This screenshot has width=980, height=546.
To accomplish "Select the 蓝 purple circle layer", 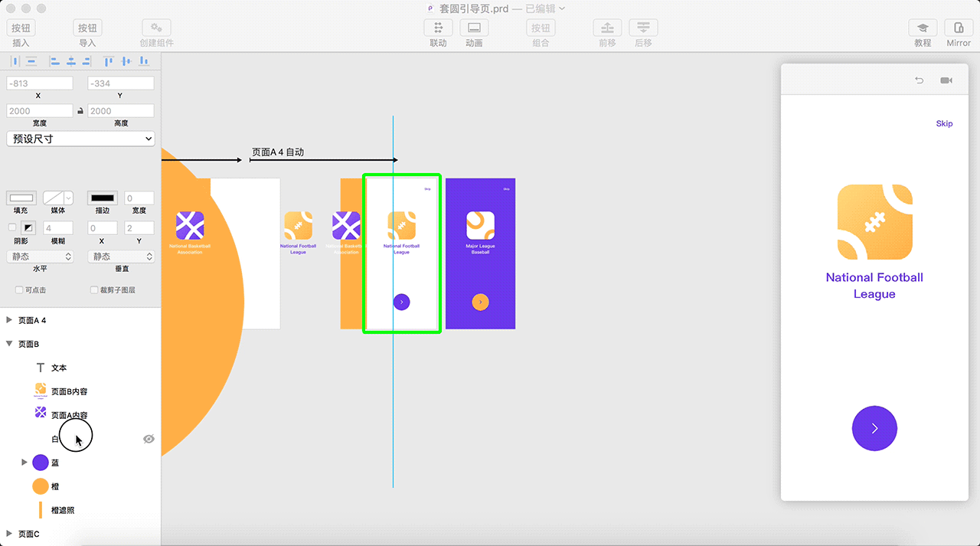I will point(80,463).
